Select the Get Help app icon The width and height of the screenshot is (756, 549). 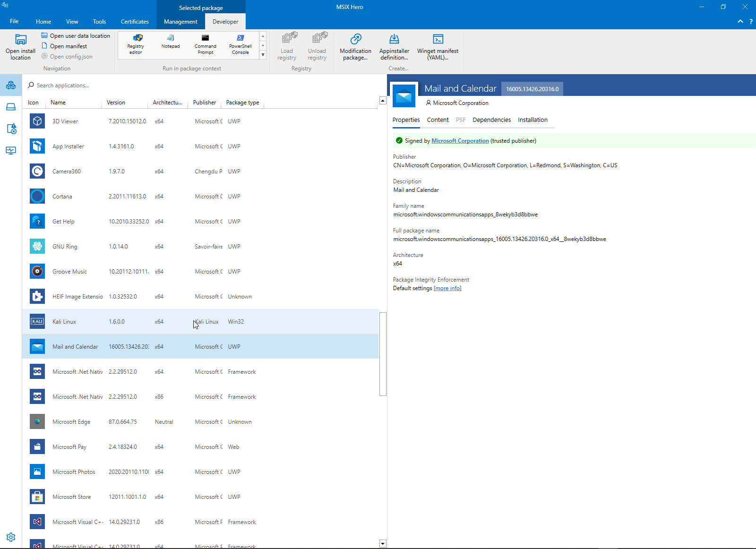[x=37, y=222]
